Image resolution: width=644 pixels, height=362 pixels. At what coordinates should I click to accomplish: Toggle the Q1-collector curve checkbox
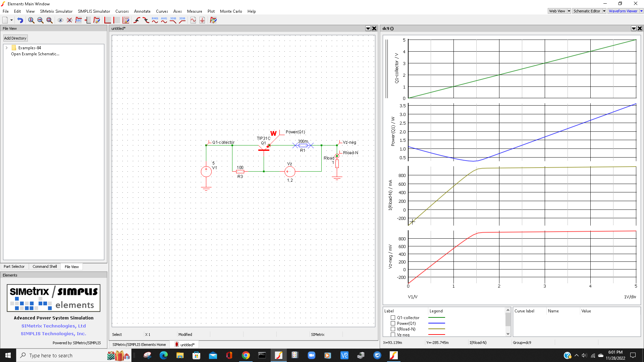pos(393,317)
